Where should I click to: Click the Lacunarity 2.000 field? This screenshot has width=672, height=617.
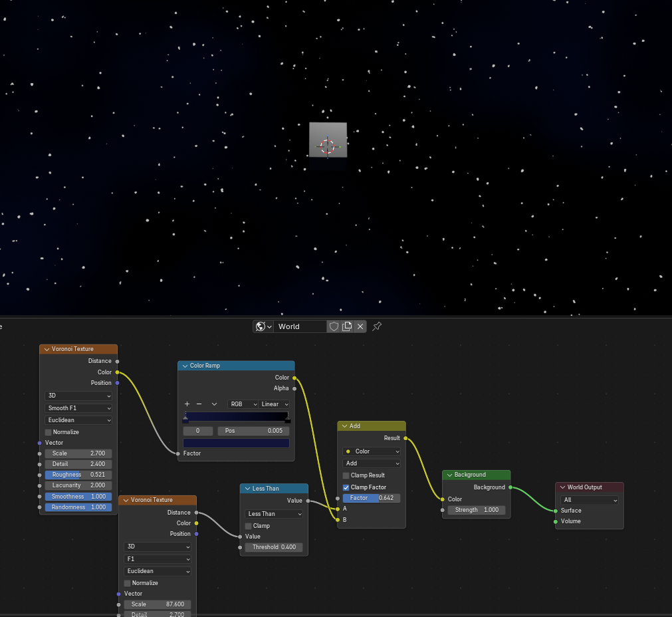click(78, 486)
